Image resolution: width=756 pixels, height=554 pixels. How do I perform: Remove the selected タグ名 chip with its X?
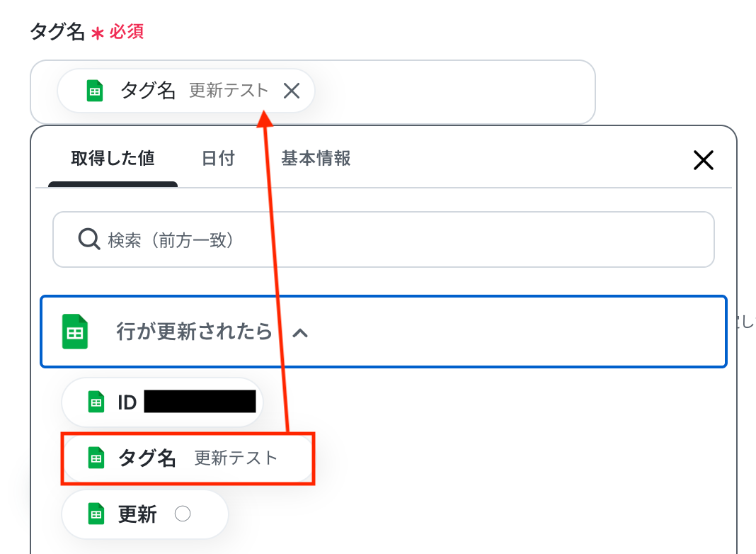click(x=292, y=91)
